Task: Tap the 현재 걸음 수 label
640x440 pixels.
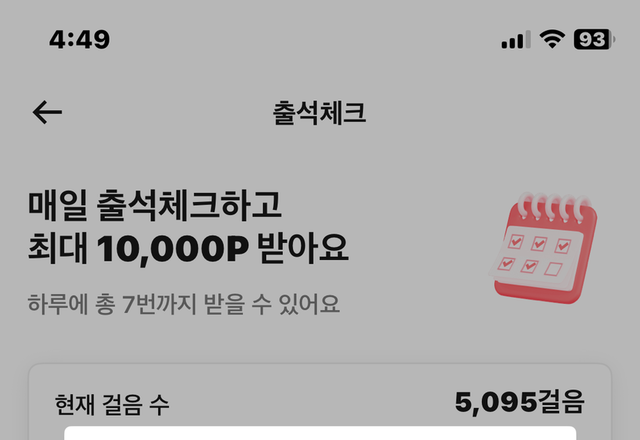Action: [112, 404]
